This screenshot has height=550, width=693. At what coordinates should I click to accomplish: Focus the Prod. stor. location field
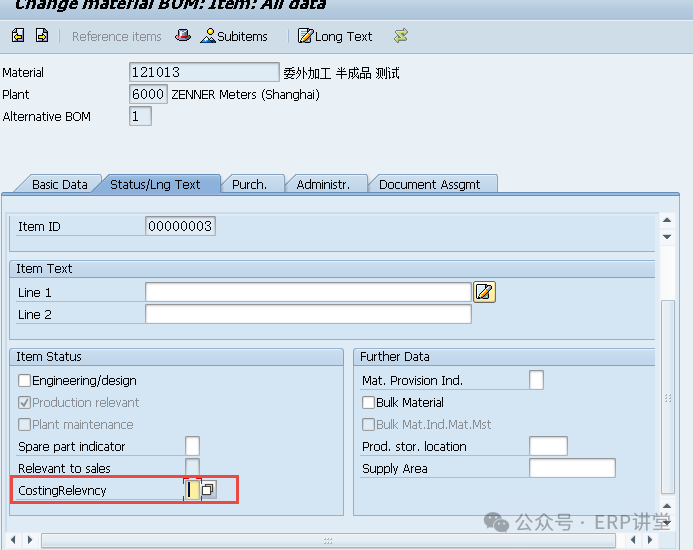[548, 446]
